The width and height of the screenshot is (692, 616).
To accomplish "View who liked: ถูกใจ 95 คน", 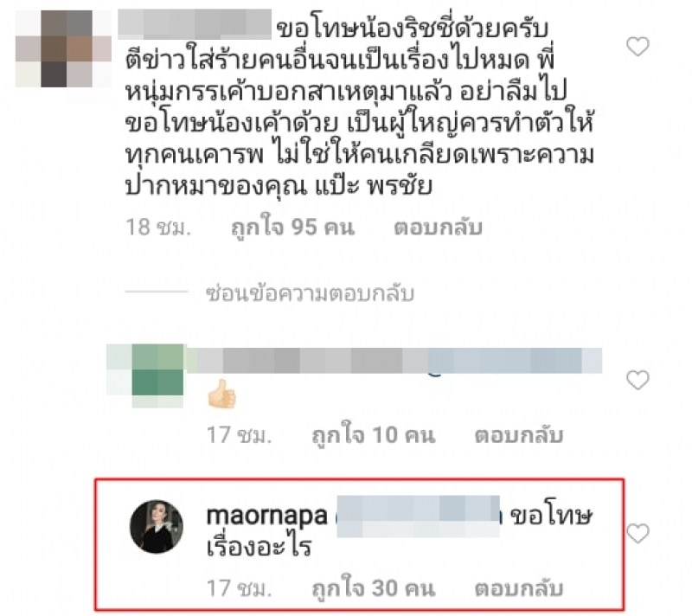I will click(292, 228).
